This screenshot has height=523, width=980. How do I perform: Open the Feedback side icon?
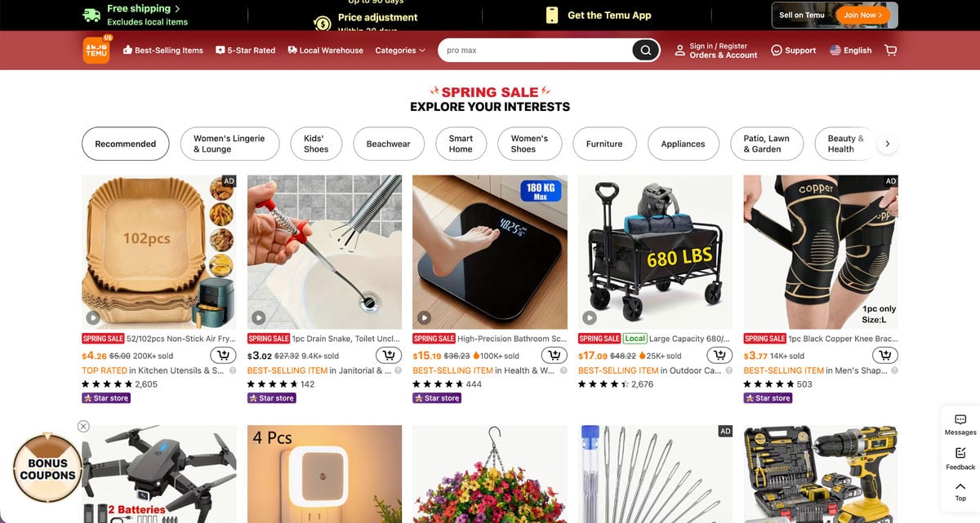[960, 459]
